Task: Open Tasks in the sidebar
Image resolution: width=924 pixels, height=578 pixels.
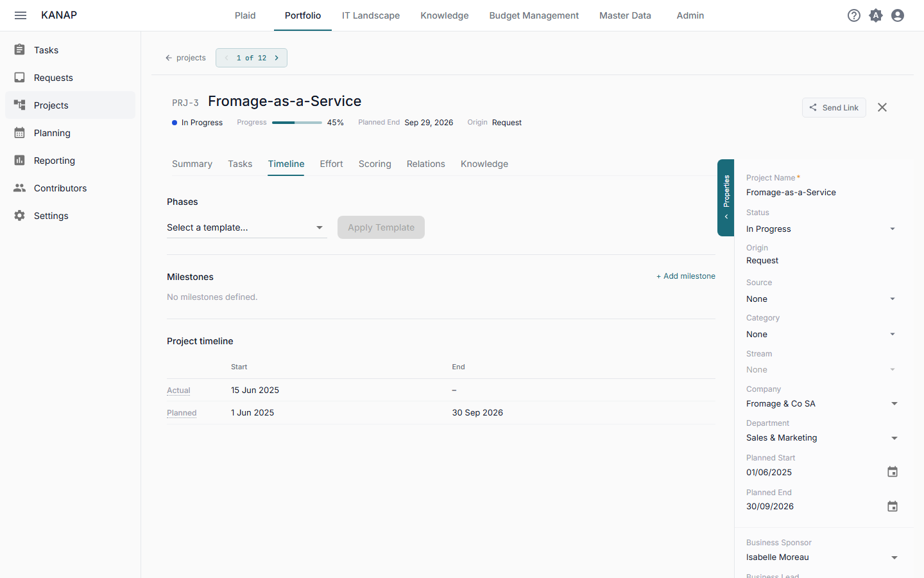Action: click(x=71, y=50)
